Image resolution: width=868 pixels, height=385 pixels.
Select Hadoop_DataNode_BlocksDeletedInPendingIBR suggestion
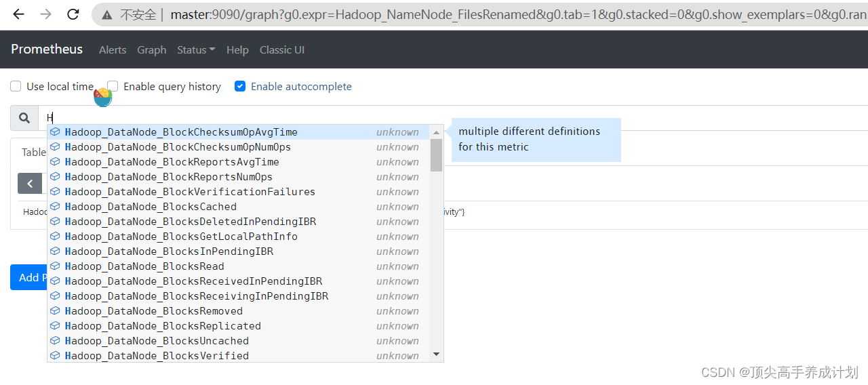[239, 222]
